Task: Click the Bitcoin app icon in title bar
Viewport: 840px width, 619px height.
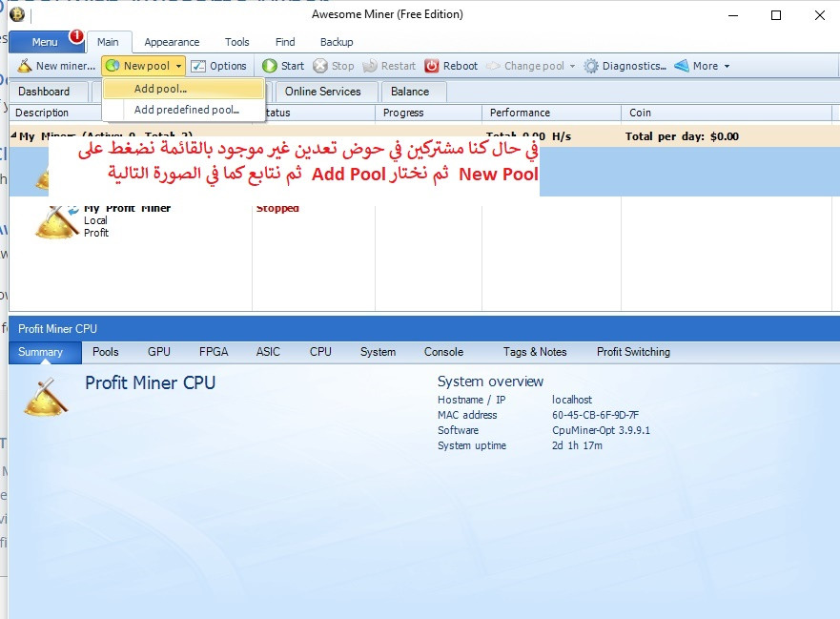Action: tap(17, 14)
